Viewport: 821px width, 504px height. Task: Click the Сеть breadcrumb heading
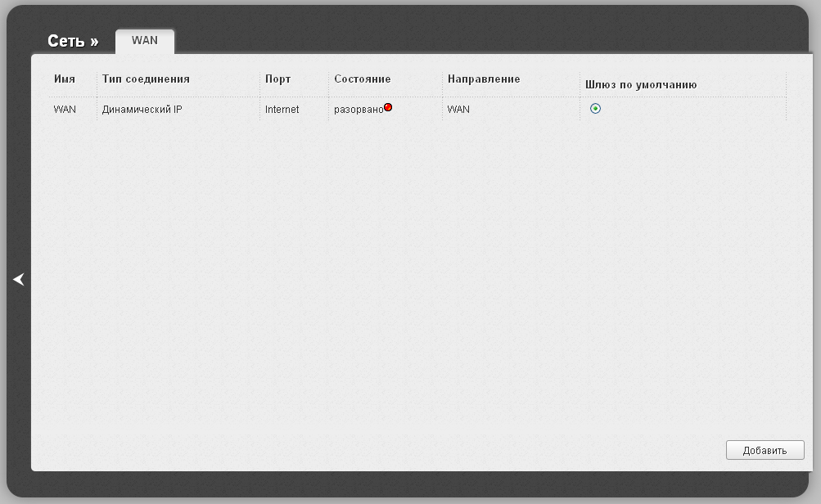65,42
